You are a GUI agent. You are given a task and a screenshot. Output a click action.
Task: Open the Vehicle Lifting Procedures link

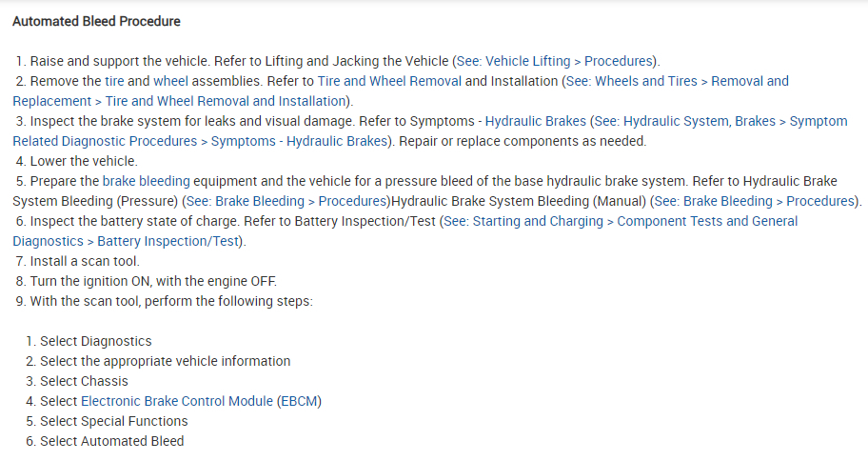[x=556, y=61]
